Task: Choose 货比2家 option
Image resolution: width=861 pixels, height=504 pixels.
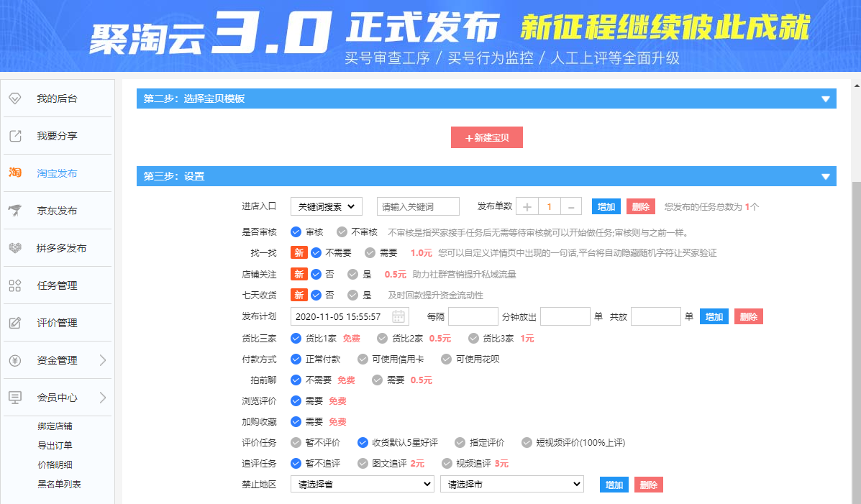Action: [382, 338]
